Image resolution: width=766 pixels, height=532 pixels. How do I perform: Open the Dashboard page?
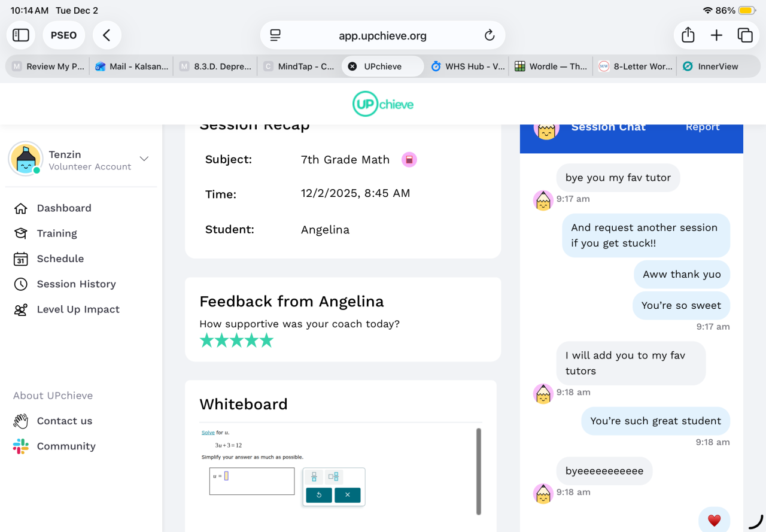point(64,208)
